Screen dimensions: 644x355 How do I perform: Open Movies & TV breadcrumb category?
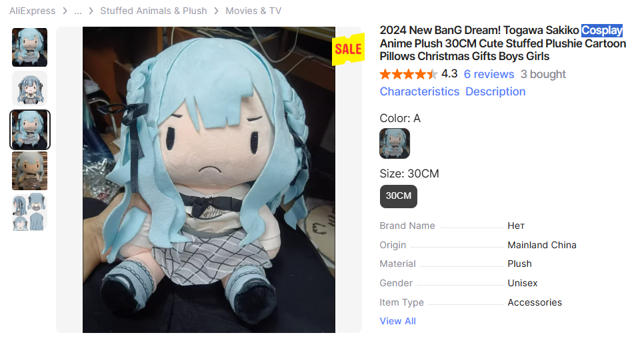click(x=253, y=11)
